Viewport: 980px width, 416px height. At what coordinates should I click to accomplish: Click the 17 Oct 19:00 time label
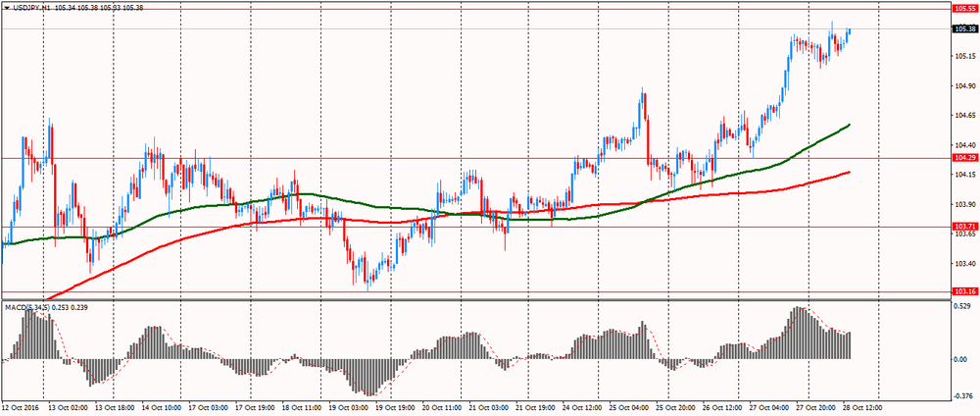[x=255, y=406]
